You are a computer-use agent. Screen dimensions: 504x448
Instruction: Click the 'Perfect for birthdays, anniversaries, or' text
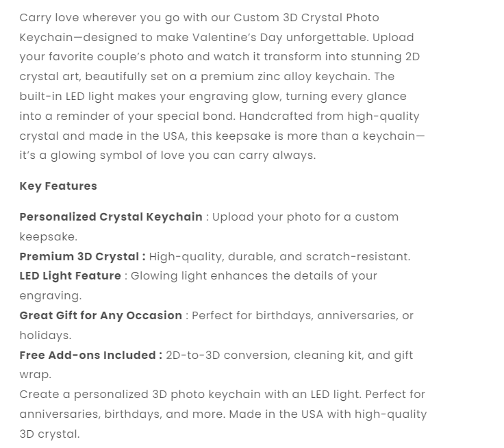pos(303,316)
